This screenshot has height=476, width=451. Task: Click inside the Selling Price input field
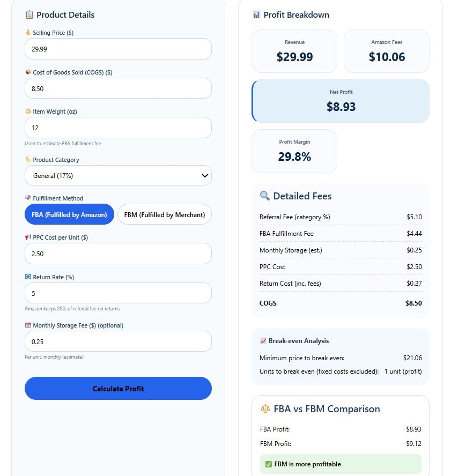tap(118, 48)
